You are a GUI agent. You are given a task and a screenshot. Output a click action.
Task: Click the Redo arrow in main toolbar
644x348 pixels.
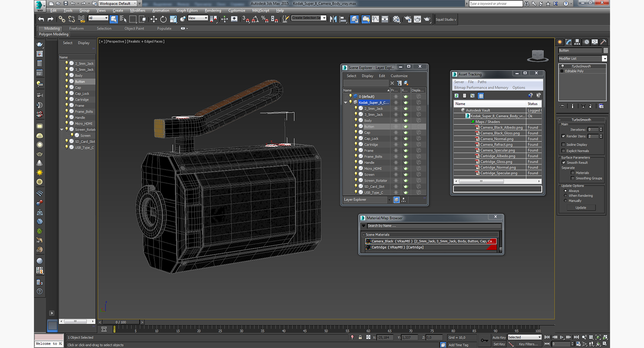click(x=50, y=19)
